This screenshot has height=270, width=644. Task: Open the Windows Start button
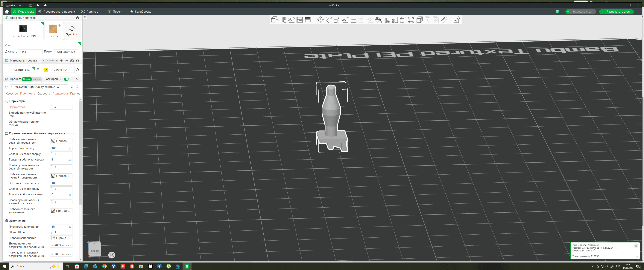click(4, 266)
